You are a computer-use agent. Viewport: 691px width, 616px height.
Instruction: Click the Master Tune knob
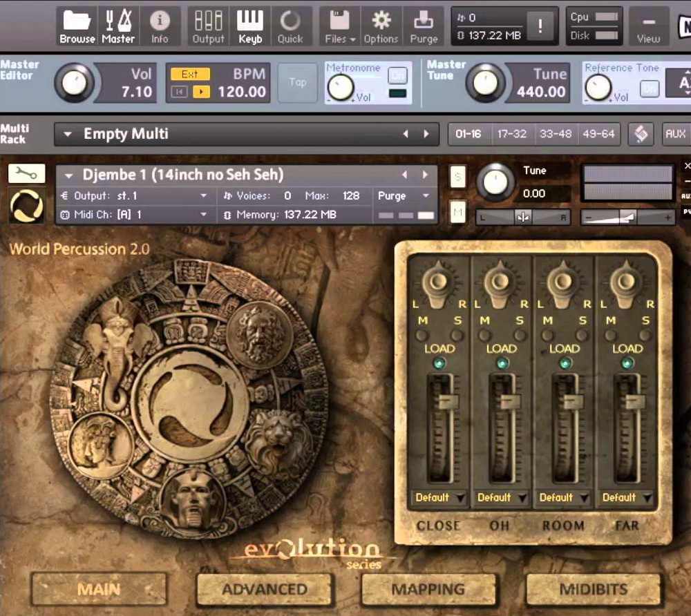point(485,83)
